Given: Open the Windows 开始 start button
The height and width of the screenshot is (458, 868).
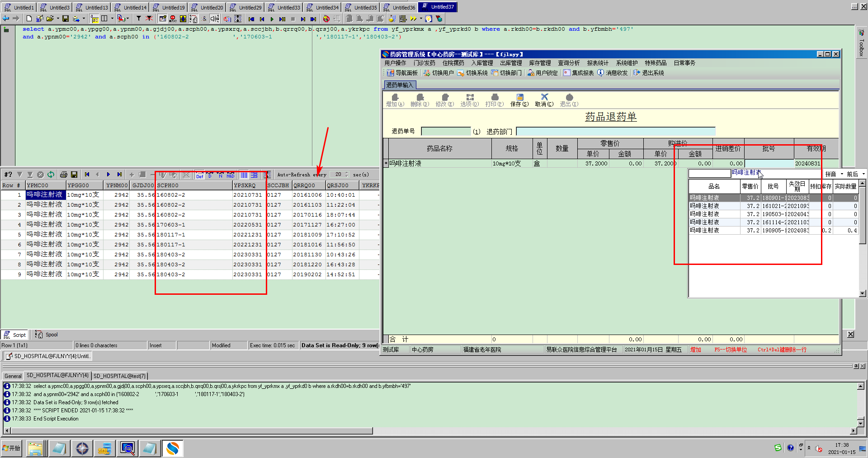Looking at the screenshot, I should coord(11,448).
